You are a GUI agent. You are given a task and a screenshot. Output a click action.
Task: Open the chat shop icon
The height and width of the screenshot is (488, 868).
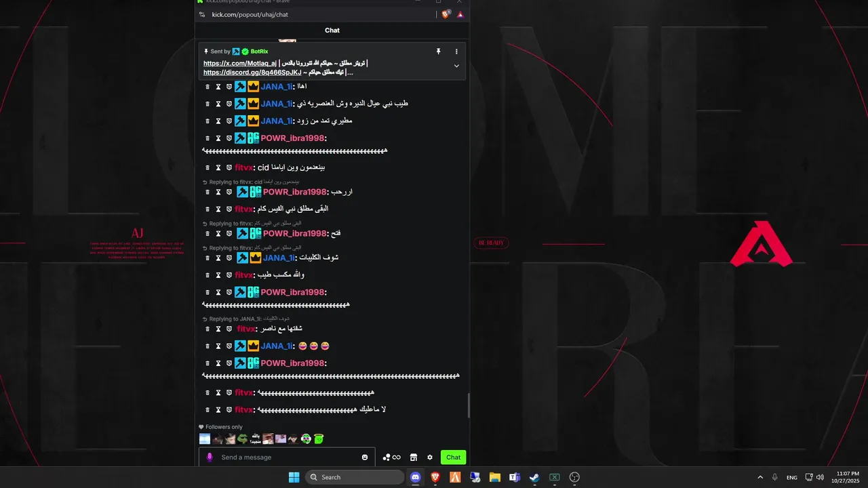tap(414, 457)
